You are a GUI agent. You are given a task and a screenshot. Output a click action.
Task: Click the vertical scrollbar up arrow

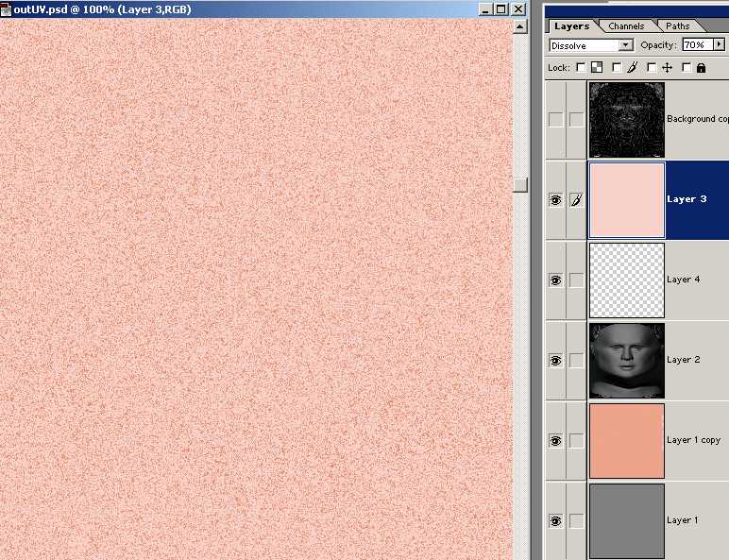pos(519,26)
